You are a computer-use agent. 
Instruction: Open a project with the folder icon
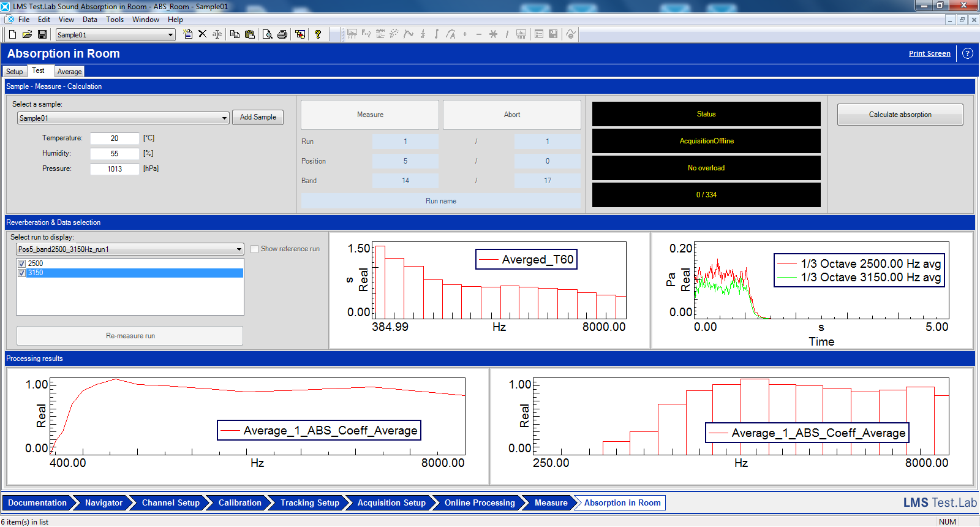click(27, 34)
